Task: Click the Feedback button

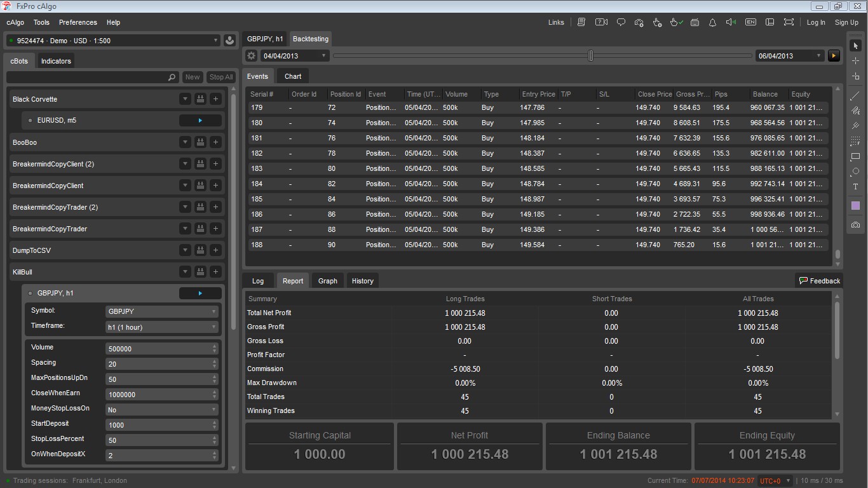Action: (820, 281)
